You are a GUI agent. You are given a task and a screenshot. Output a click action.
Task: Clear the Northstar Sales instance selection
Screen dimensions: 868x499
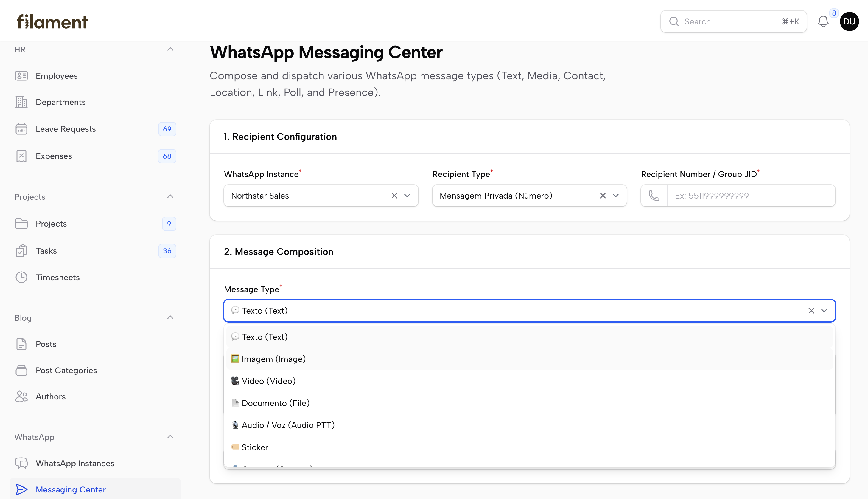coord(394,196)
